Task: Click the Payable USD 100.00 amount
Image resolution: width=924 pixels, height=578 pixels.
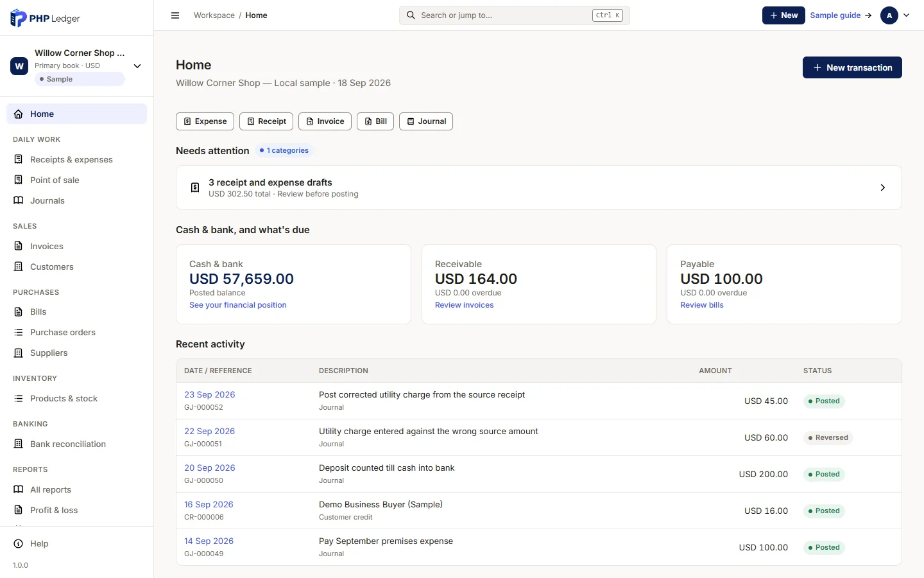Action: (x=721, y=279)
